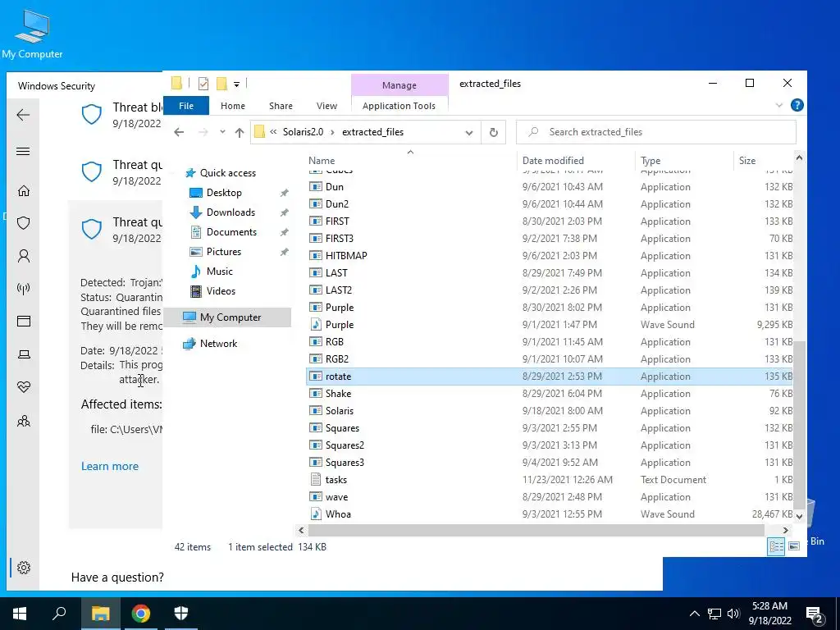Image resolution: width=840 pixels, height=630 pixels.
Task: Open taskbar search magnifier
Action: pos(59,614)
